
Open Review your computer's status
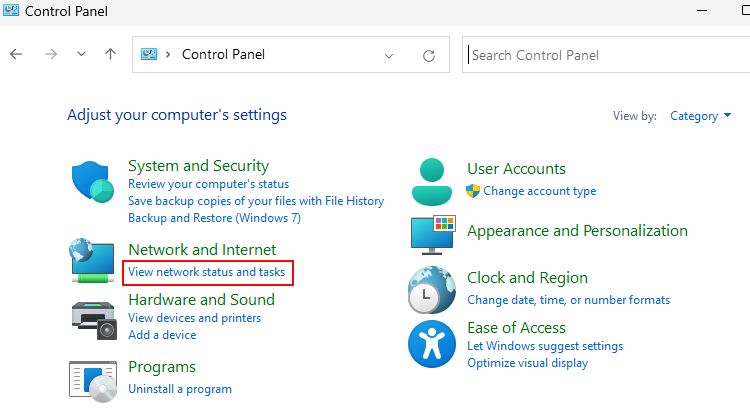[x=209, y=184]
